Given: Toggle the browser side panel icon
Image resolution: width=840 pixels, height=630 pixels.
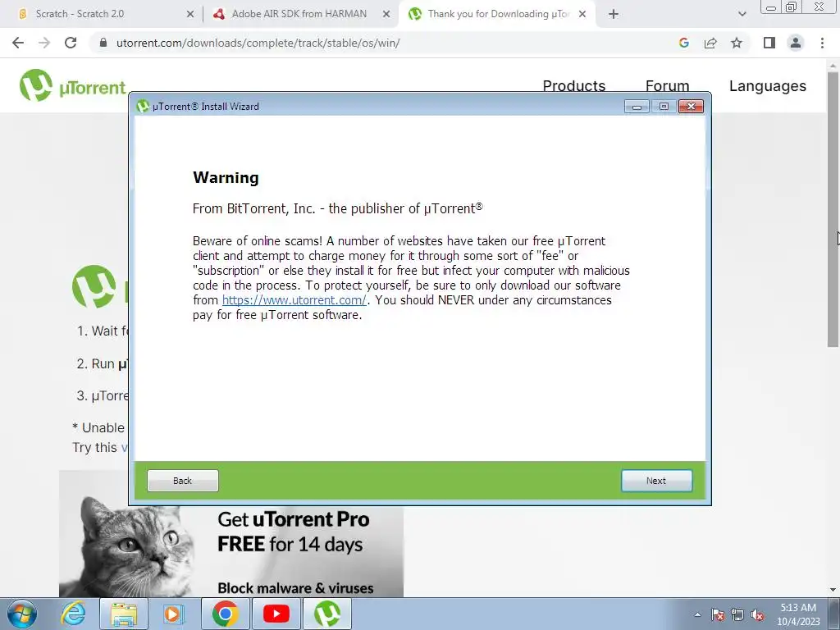Looking at the screenshot, I should [x=769, y=43].
